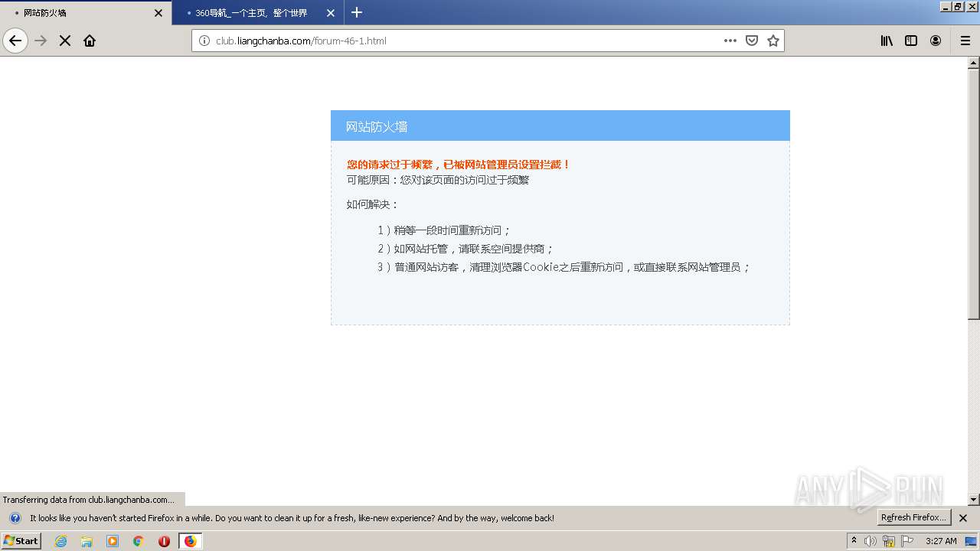The width and height of the screenshot is (980, 551).
Task: Click the scrollbar down arrow
Action: (974, 500)
